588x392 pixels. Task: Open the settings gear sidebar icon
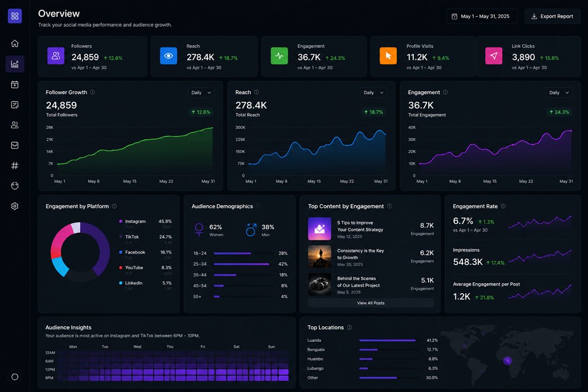pos(14,206)
